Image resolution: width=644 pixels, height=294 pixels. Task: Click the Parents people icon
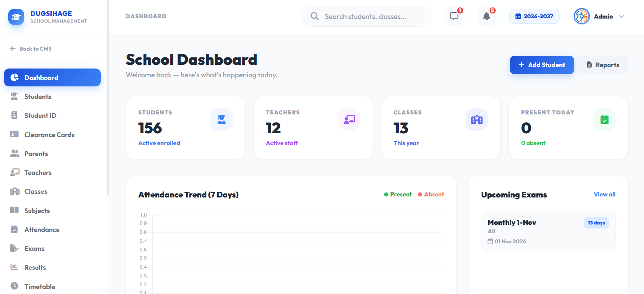[x=15, y=153]
